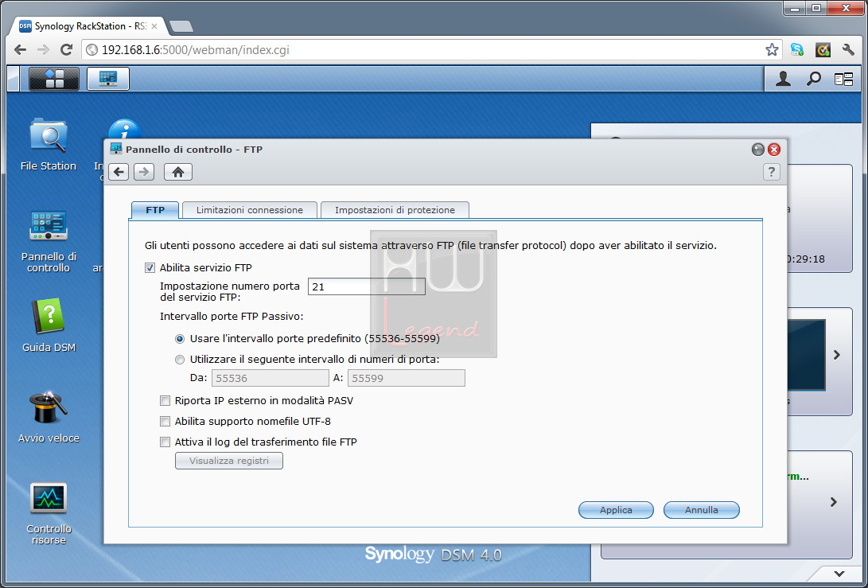Viewport: 868px width, 588px height.
Task: Toggle Abilita servizio FTP checkbox
Action: point(150,268)
